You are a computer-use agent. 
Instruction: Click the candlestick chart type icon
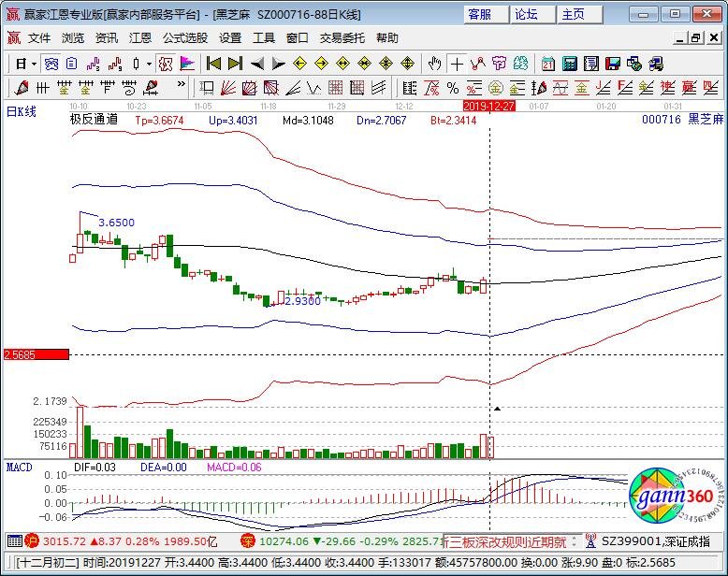[x=136, y=64]
